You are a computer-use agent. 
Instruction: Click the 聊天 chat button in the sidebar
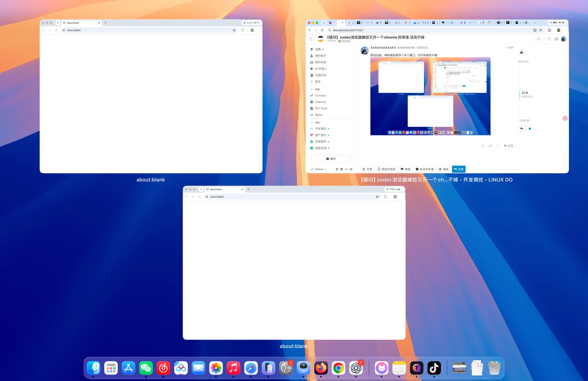coord(331,159)
